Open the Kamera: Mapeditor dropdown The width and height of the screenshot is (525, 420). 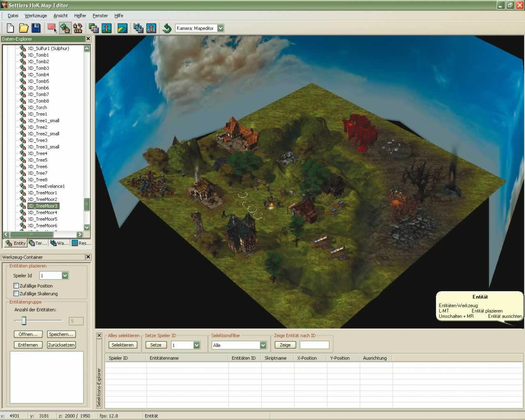[220, 28]
